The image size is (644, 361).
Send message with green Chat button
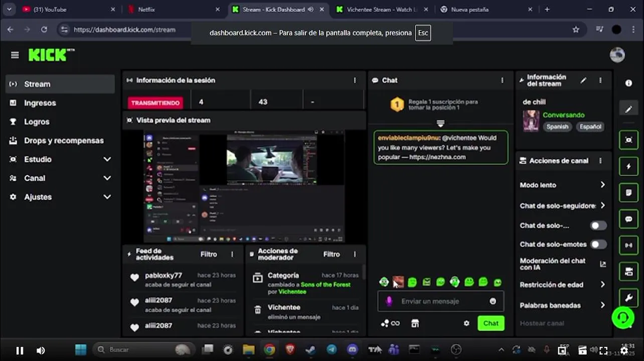[491, 323]
